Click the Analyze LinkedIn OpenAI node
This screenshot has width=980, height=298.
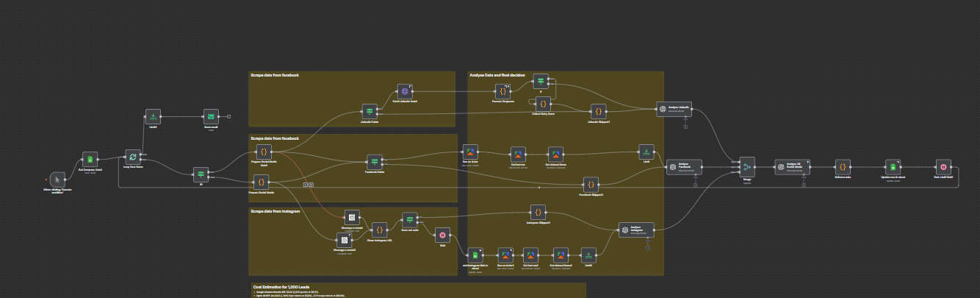click(x=663, y=109)
